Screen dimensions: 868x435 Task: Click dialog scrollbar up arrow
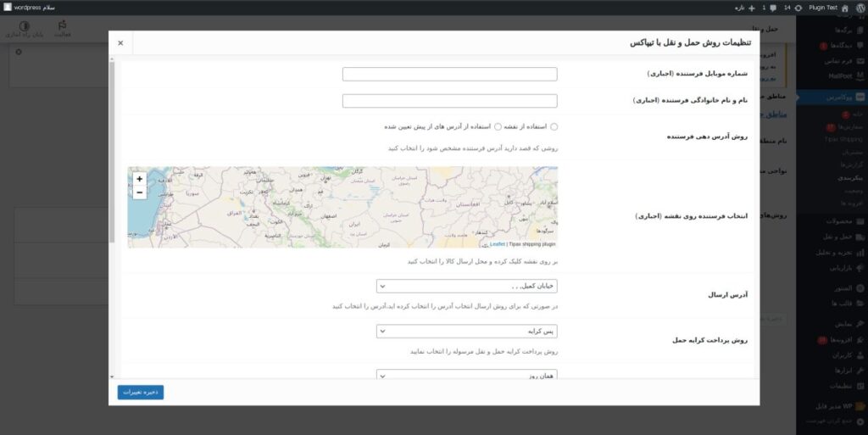coord(112,59)
